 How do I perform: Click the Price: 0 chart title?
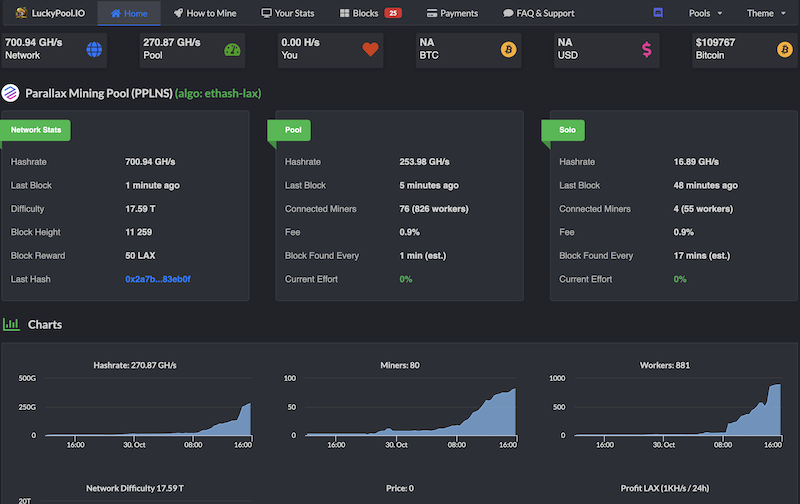click(x=400, y=488)
